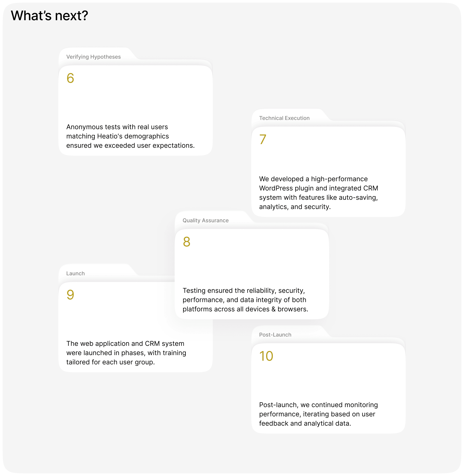Click the gold number 8

(x=186, y=242)
